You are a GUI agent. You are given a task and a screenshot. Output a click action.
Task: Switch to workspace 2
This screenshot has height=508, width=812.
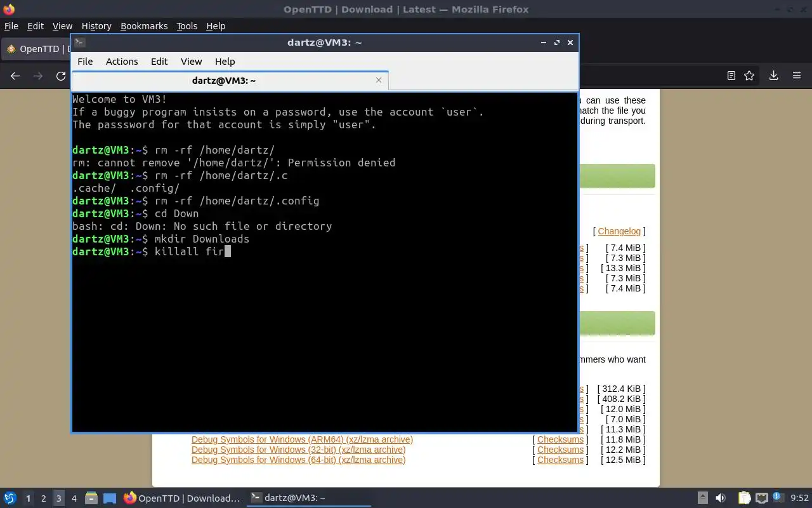43,498
